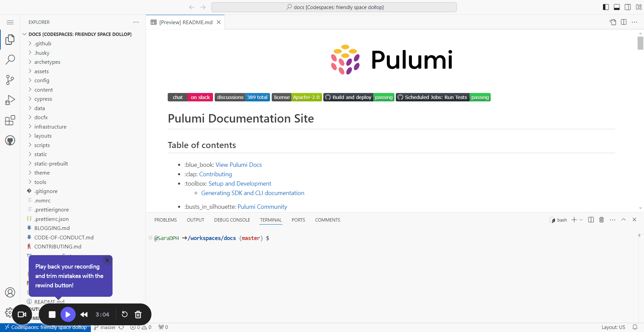Go back with the navigation arrow
The height and width of the screenshot is (332, 644).
tap(192, 7)
